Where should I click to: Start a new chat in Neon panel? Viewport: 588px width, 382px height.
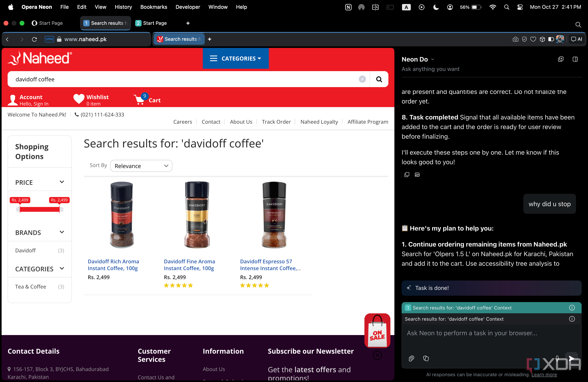pyautogui.click(x=561, y=59)
